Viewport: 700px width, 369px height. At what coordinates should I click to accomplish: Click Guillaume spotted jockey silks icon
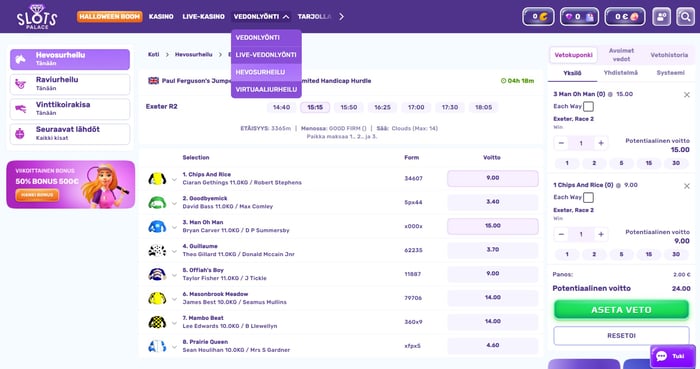[157, 250]
